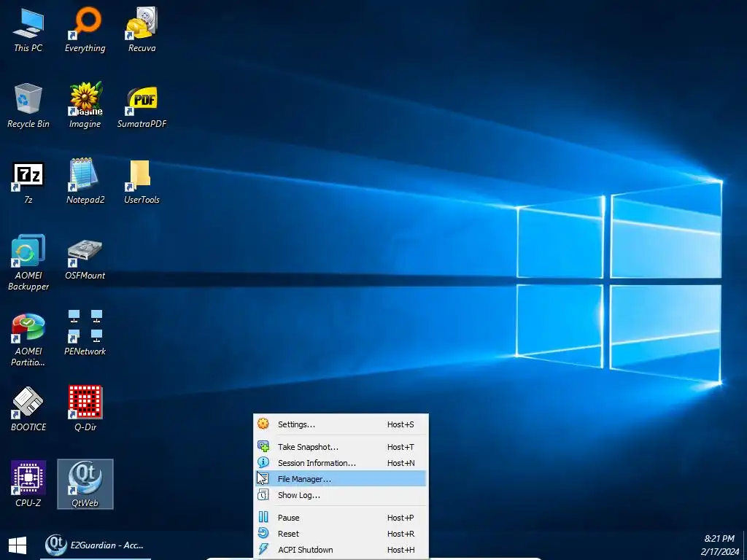This screenshot has width=747, height=560.
Task: Select Show Log... menu entry
Action: [341, 495]
